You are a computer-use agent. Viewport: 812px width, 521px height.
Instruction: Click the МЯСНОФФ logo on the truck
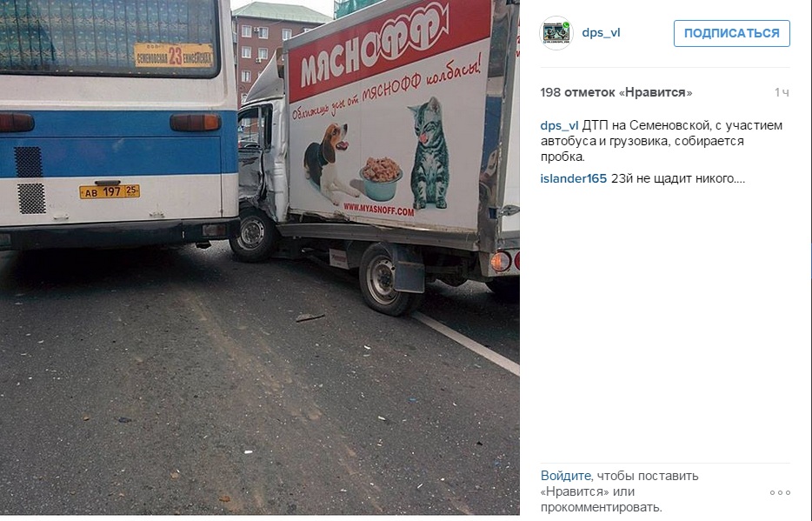375,46
